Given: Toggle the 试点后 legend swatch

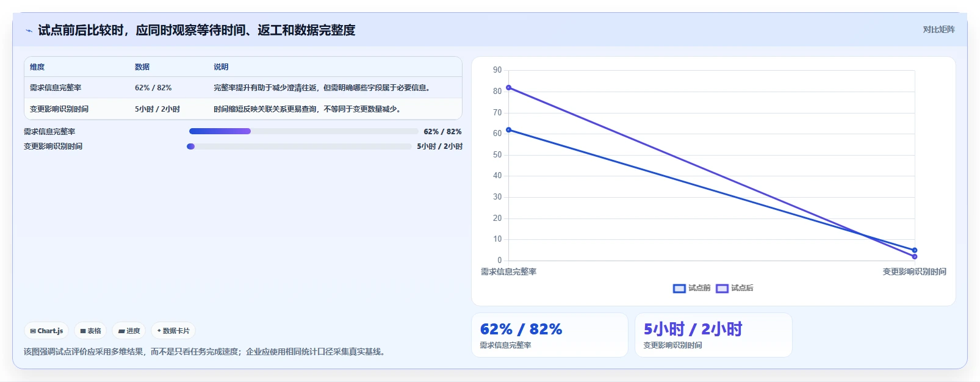Looking at the screenshot, I should (722, 288).
